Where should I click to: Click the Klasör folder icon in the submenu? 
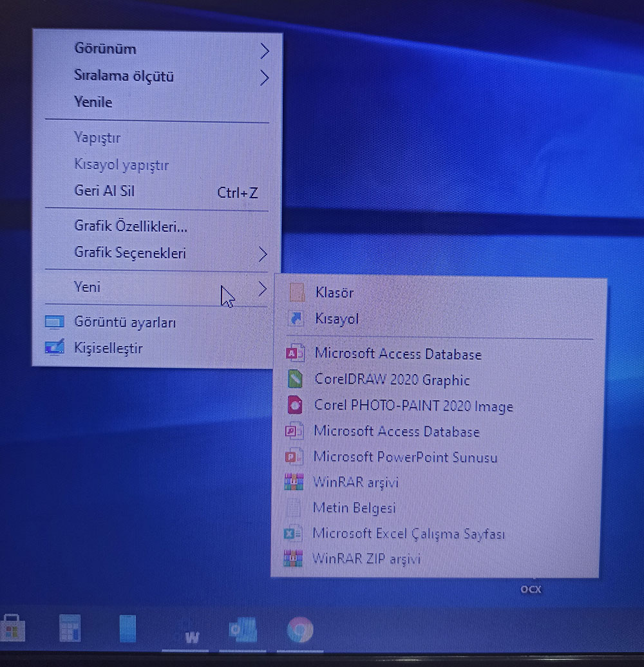coord(297,293)
